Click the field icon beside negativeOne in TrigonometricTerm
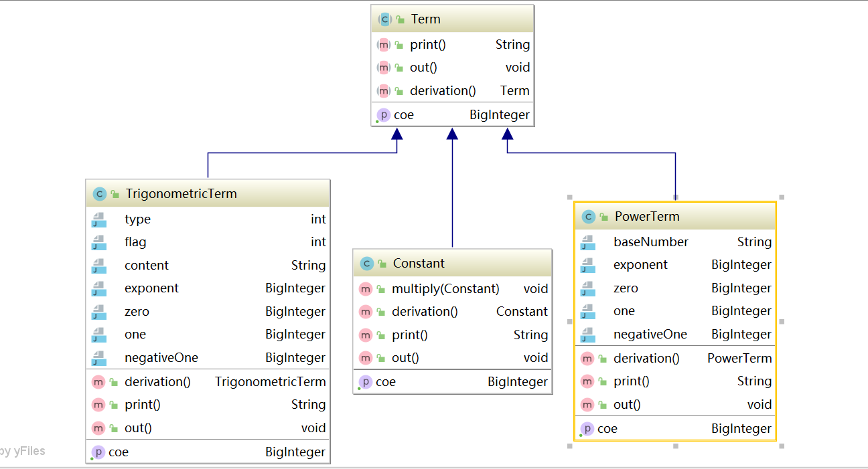Viewport: 868px width, 469px height. tap(98, 358)
